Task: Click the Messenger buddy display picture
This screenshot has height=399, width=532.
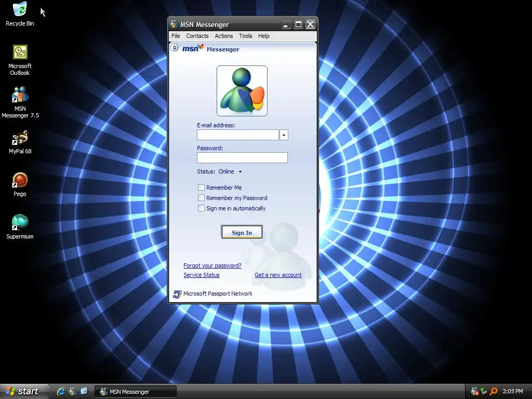Action: coord(242,91)
